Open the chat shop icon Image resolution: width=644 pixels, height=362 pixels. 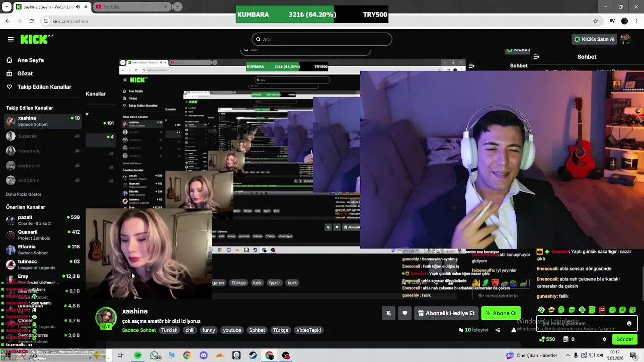[566, 339]
